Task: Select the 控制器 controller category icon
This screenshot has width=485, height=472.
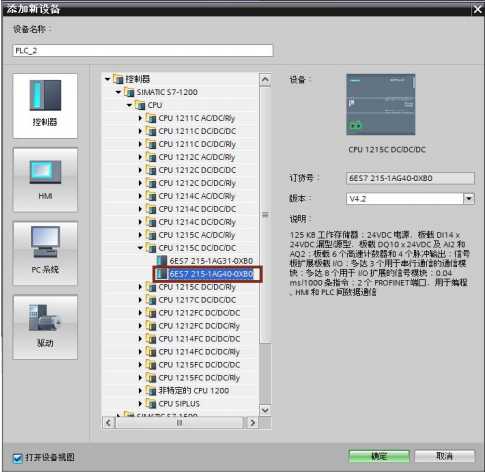Action: [45, 95]
